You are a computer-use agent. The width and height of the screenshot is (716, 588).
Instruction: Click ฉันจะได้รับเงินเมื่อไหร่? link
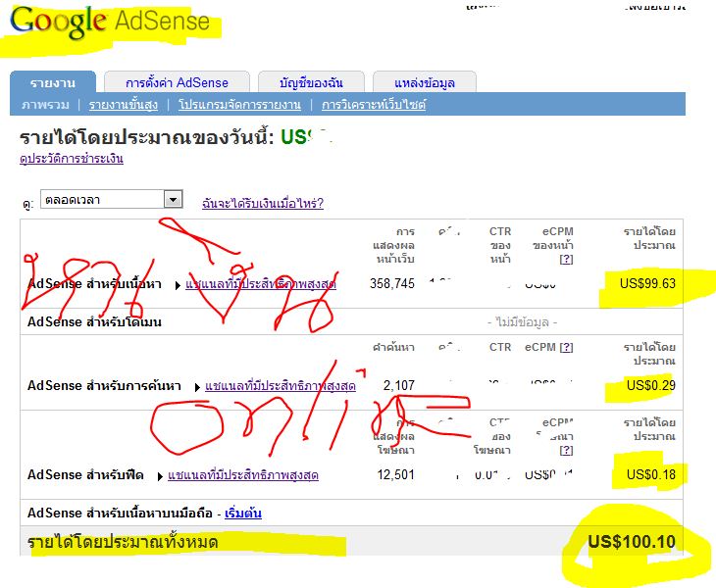[263, 203]
